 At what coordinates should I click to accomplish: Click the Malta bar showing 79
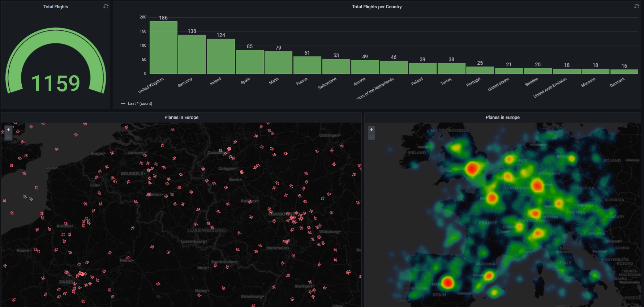point(278,63)
